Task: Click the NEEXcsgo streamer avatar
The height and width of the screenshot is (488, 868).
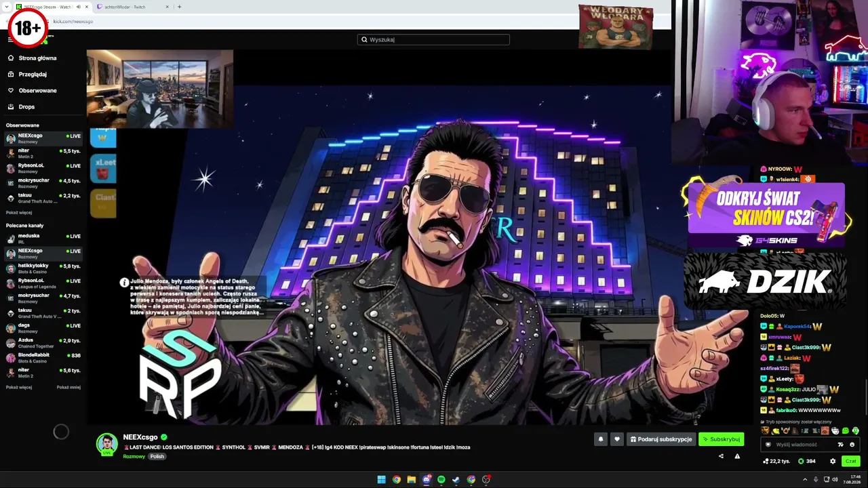Action: tap(106, 444)
